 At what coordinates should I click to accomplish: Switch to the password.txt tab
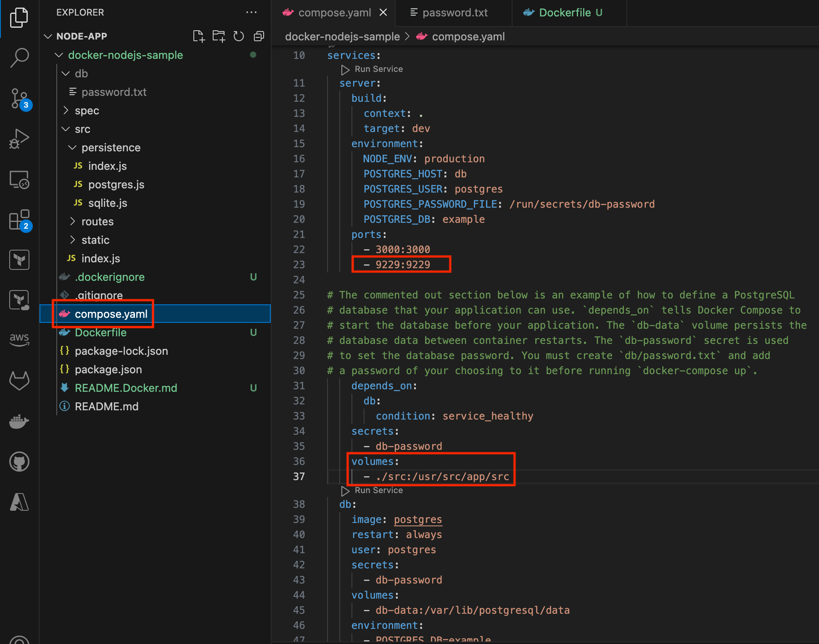click(x=453, y=13)
